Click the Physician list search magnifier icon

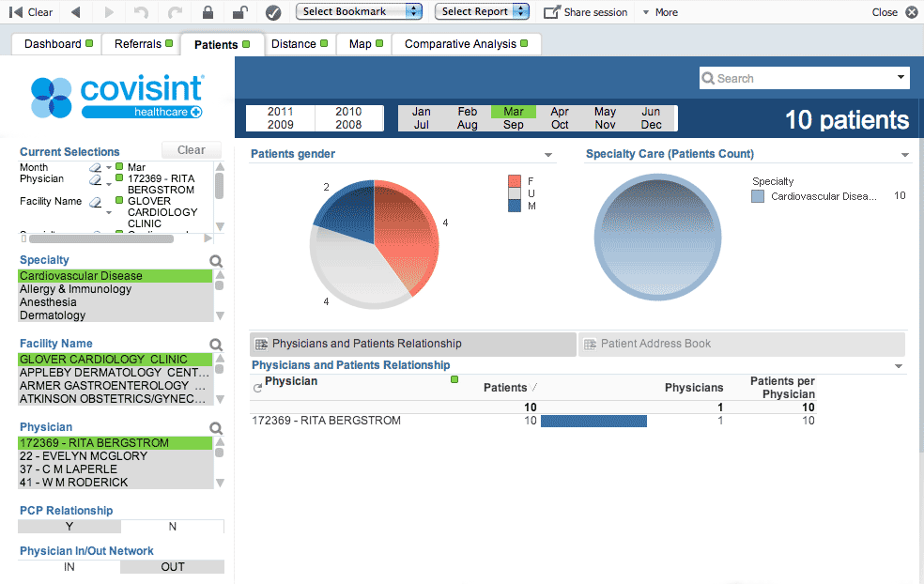tap(217, 427)
